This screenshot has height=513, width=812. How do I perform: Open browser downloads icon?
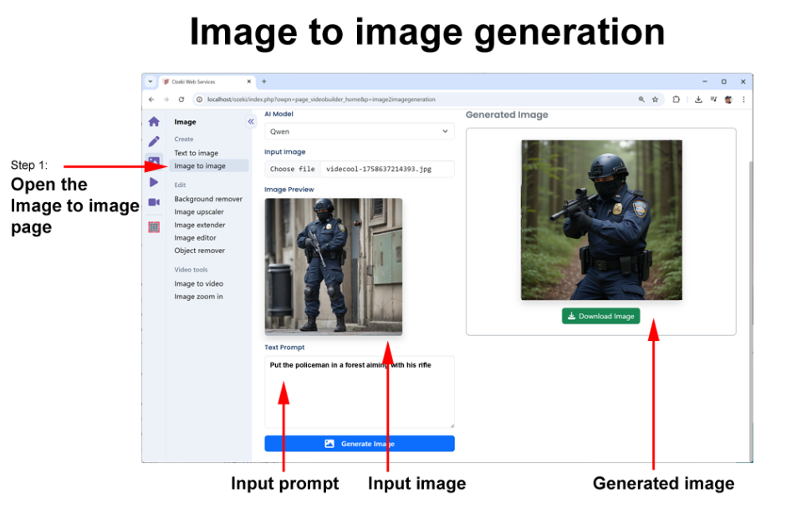(x=697, y=99)
